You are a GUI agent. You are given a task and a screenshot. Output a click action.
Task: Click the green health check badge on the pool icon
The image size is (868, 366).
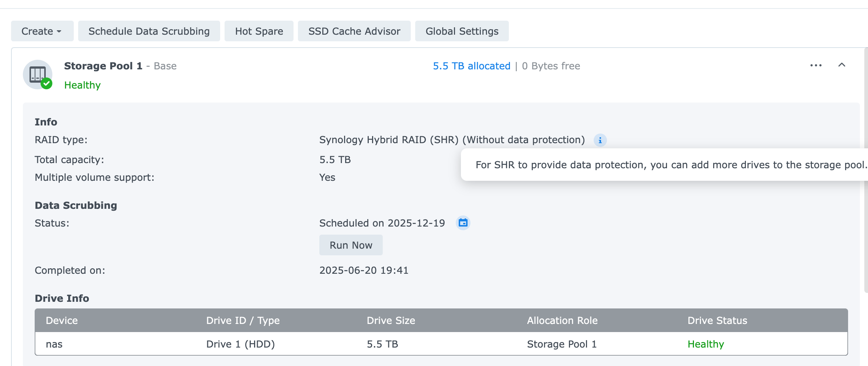pos(47,84)
